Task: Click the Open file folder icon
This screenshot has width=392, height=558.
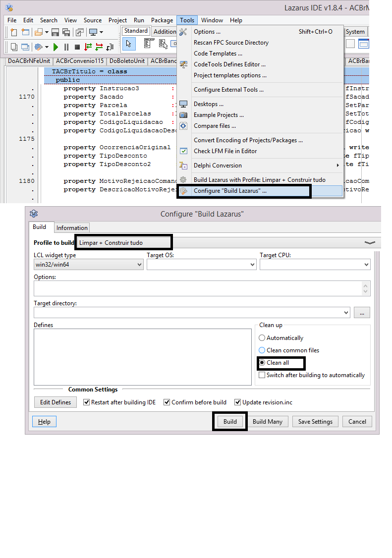Action: point(39,32)
